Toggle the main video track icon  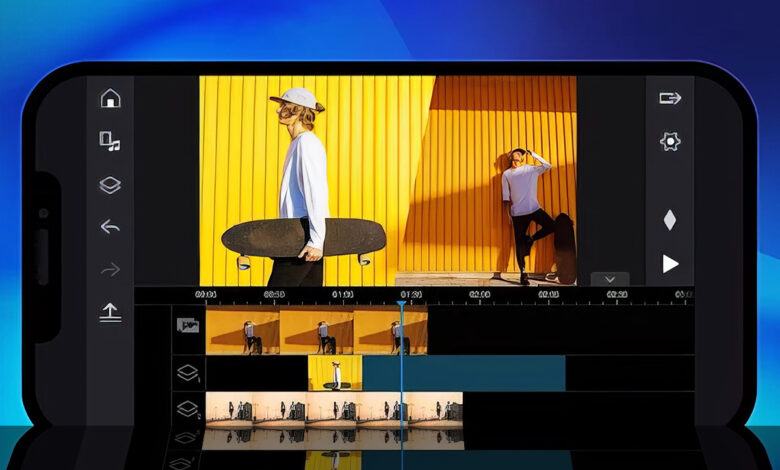click(x=187, y=325)
